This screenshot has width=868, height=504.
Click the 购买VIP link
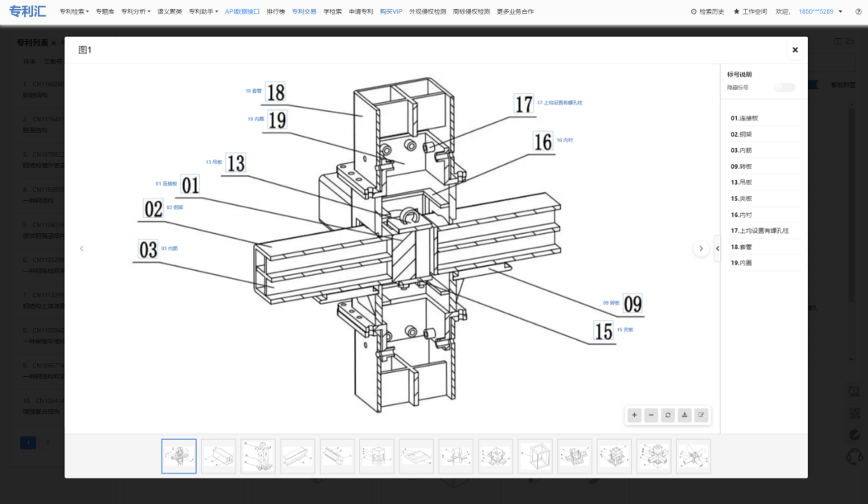click(x=391, y=12)
